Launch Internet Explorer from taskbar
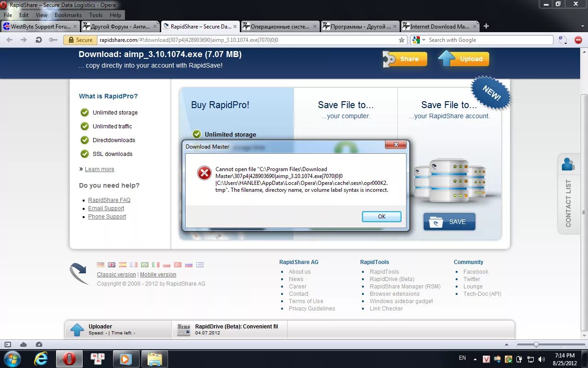The image size is (588, 368). (41, 359)
